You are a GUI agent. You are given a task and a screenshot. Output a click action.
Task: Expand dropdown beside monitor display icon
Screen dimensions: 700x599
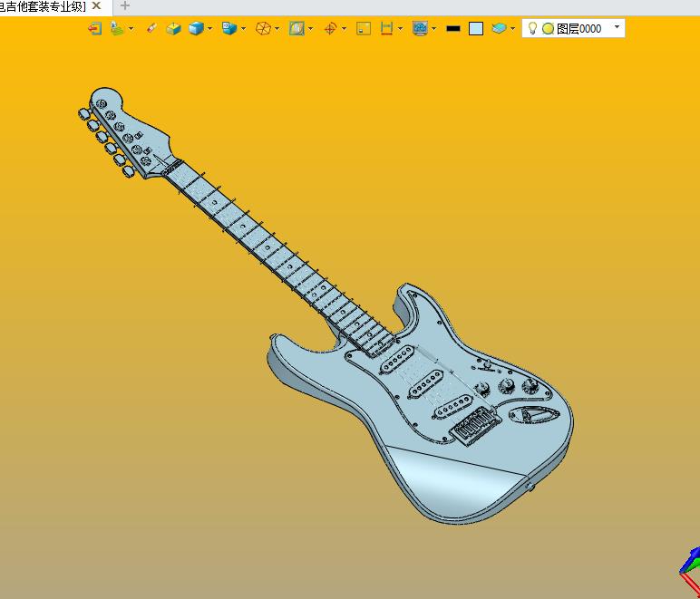(434, 28)
